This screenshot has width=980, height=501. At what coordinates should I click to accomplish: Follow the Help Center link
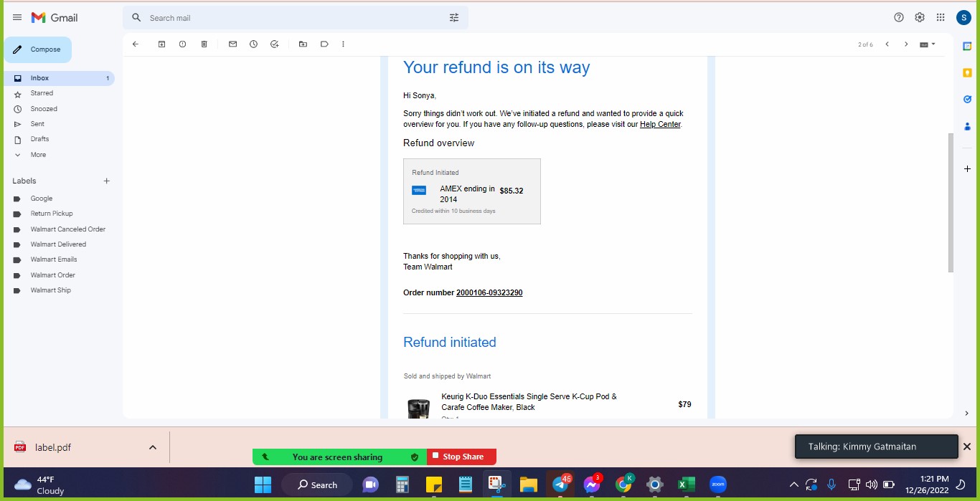(x=660, y=125)
